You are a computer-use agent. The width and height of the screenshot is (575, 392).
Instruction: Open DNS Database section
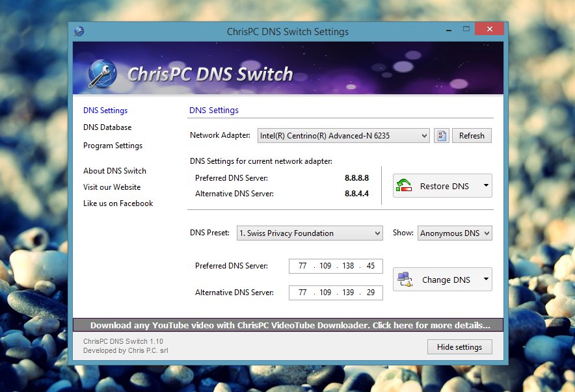coord(107,127)
